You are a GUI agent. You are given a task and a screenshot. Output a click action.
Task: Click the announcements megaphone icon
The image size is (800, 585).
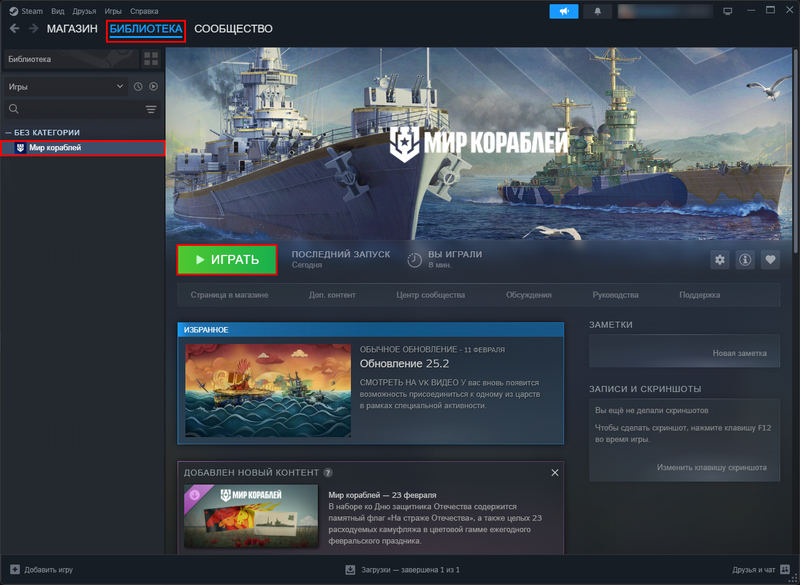563,11
